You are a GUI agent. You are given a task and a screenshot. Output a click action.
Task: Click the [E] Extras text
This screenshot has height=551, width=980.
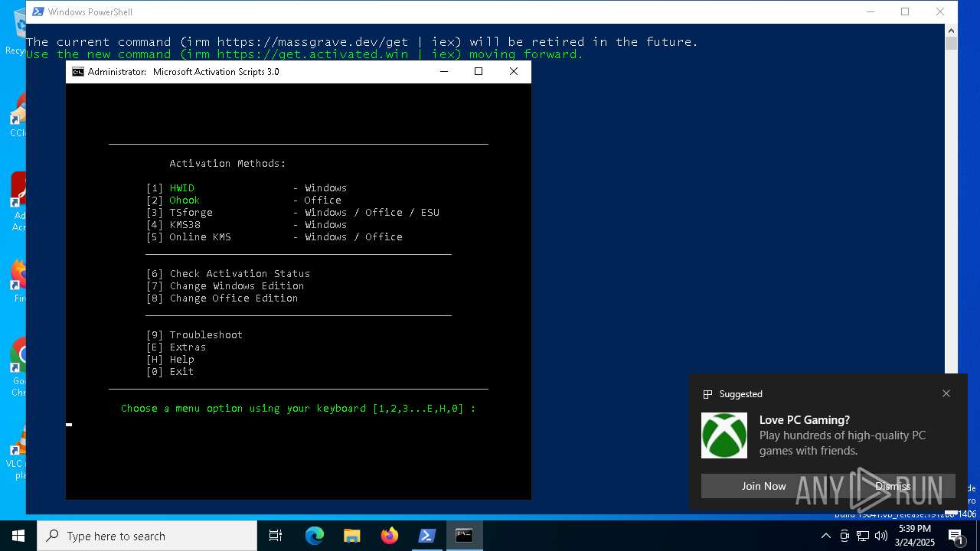tap(176, 347)
